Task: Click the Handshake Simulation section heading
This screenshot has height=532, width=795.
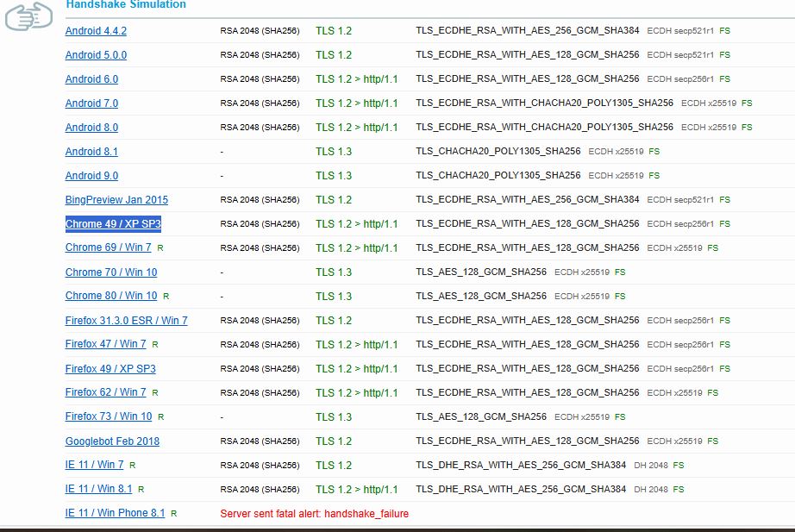Action: pyautogui.click(x=126, y=5)
